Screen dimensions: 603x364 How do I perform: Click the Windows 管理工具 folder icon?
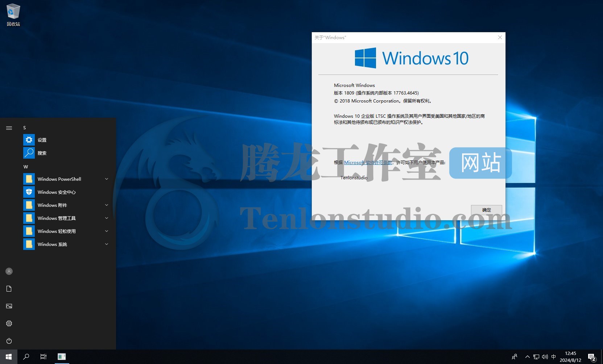coord(29,218)
